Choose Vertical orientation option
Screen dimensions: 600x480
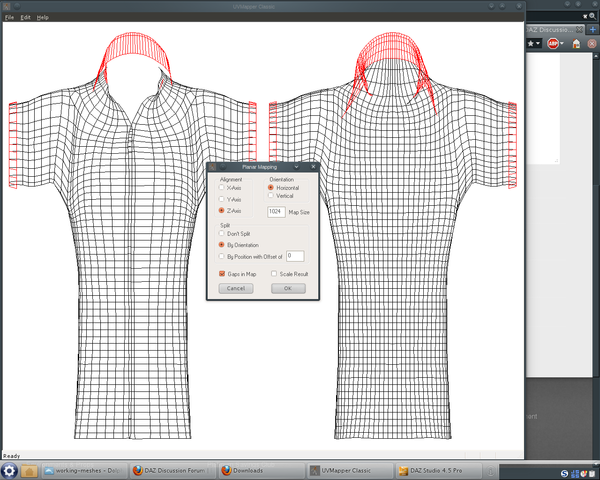[271, 195]
